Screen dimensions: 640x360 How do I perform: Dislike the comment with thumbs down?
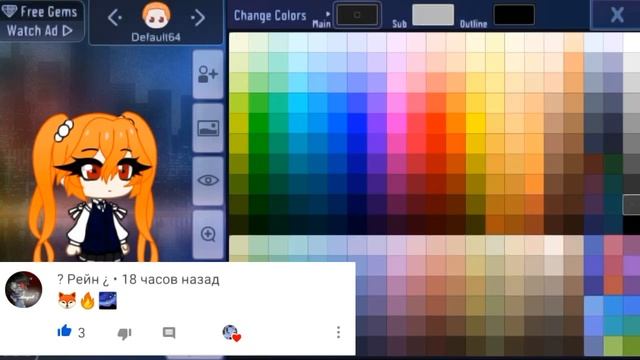pos(124,333)
